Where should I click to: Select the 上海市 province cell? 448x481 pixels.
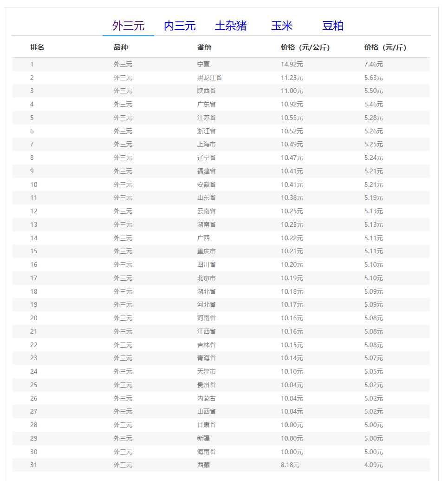click(206, 144)
